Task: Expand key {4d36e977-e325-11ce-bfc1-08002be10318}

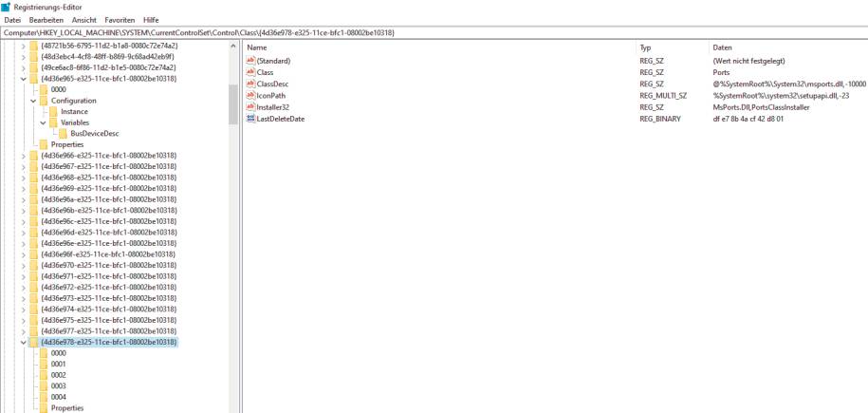Action: (24, 331)
